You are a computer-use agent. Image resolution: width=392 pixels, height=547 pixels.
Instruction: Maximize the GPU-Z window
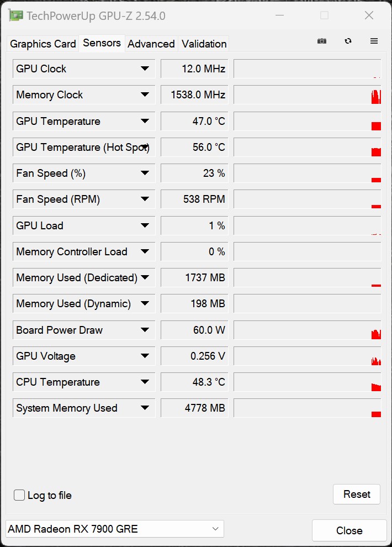coord(325,15)
